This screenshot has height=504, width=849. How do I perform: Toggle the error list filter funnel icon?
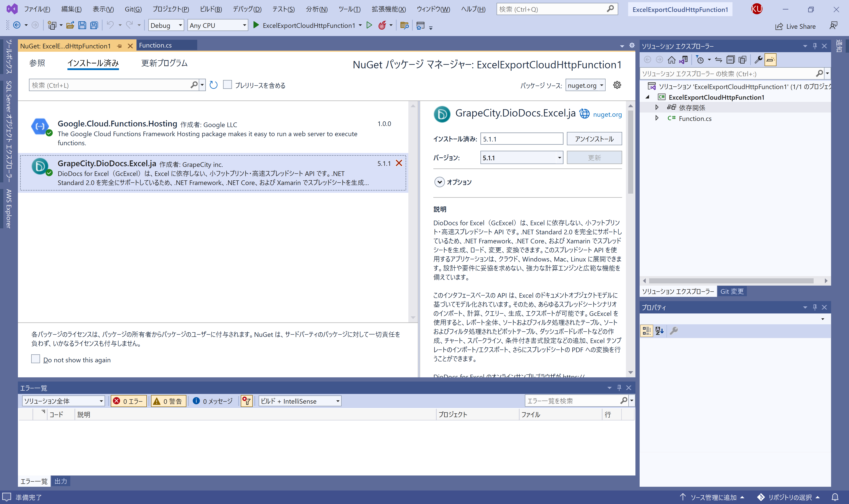click(x=247, y=401)
